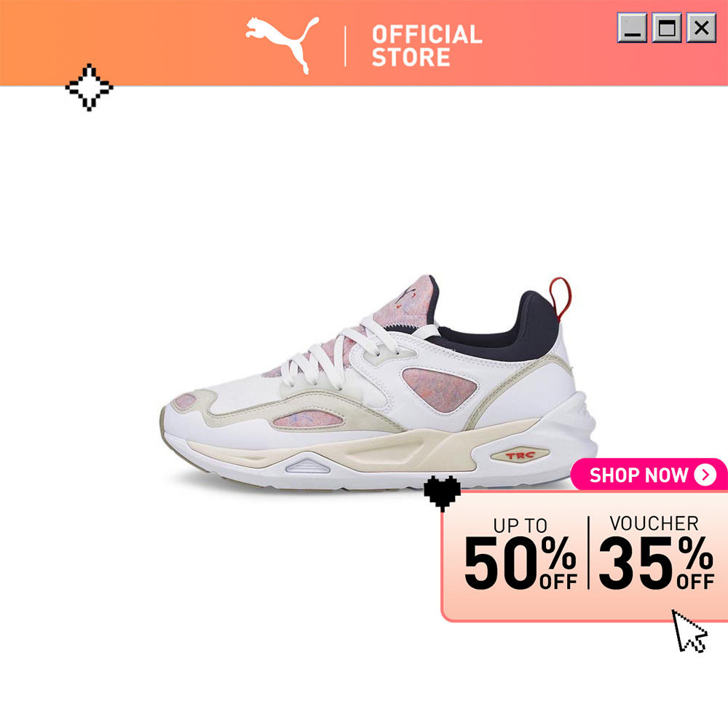728x728 pixels.
Task: Click the red heel pull loop
Action: 561,298
